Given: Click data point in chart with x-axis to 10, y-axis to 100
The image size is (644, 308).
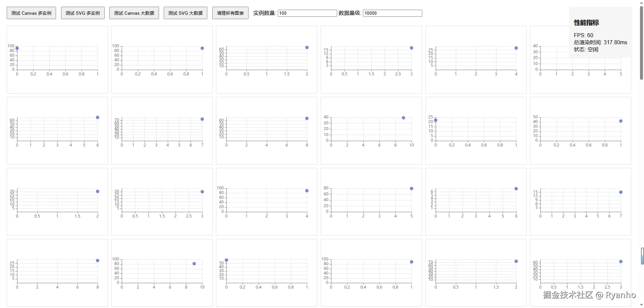Looking at the screenshot, I should 194,264.
